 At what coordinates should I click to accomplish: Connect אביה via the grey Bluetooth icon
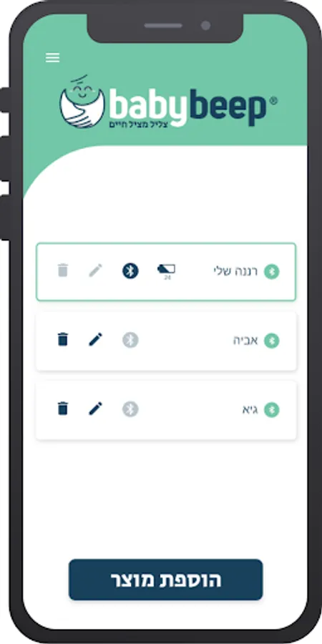pos(130,340)
